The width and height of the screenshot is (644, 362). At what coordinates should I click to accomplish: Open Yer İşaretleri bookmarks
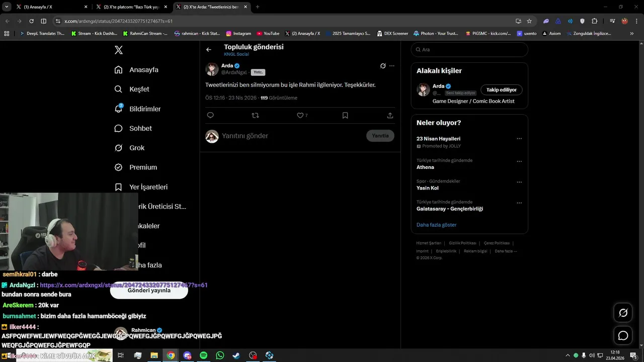[141, 187]
